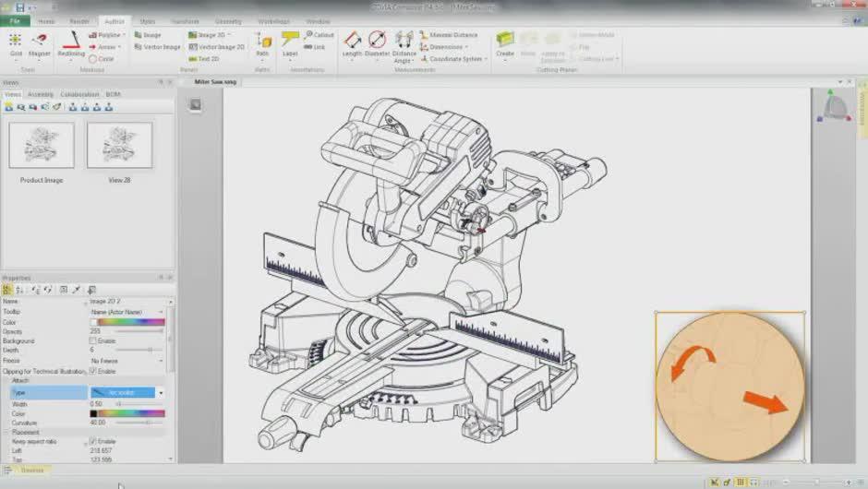
Task: Choose the Label annotation tool
Action: pos(290,44)
